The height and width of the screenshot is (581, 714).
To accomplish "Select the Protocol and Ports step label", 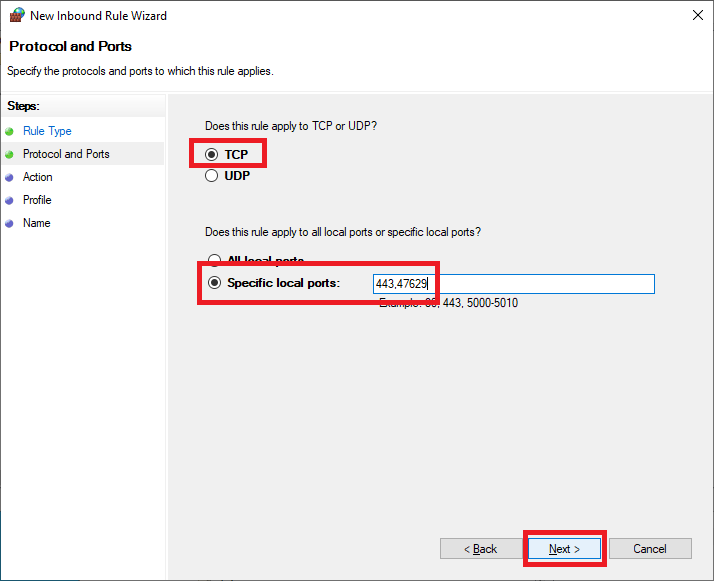I will 66,154.
